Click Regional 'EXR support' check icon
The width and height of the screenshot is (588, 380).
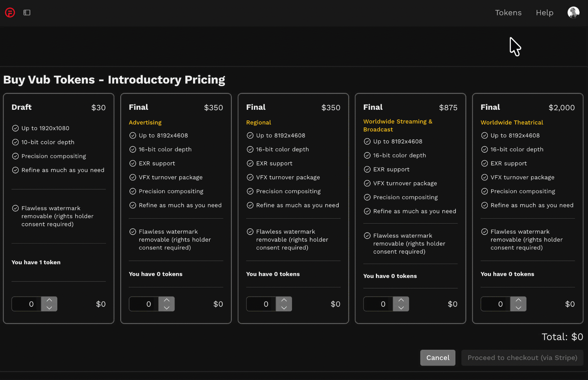coord(250,163)
